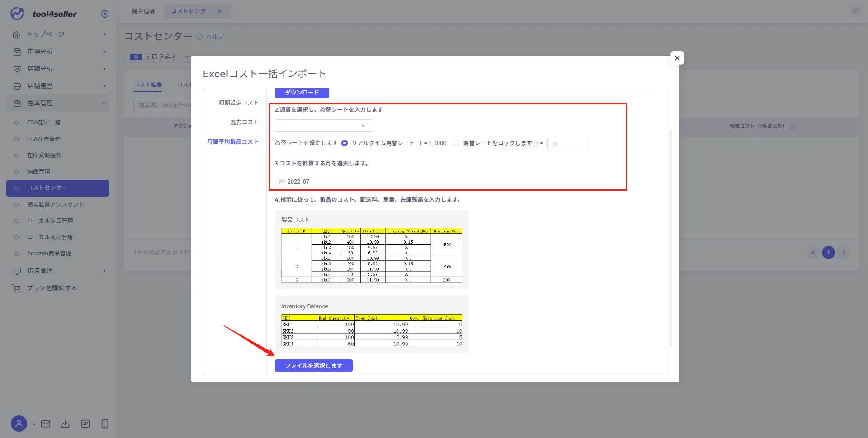Click the ファイルを選択します button
868x438 pixels.
[314, 366]
